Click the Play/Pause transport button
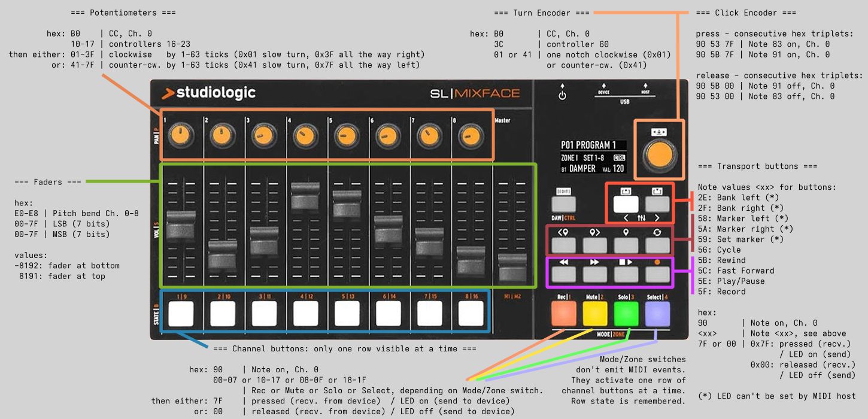 [x=626, y=275]
